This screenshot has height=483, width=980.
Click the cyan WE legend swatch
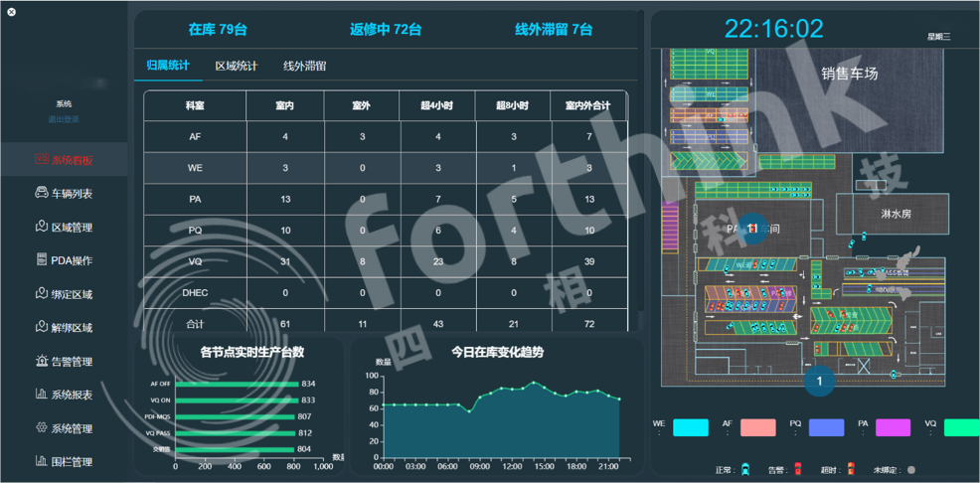[x=690, y=427]
